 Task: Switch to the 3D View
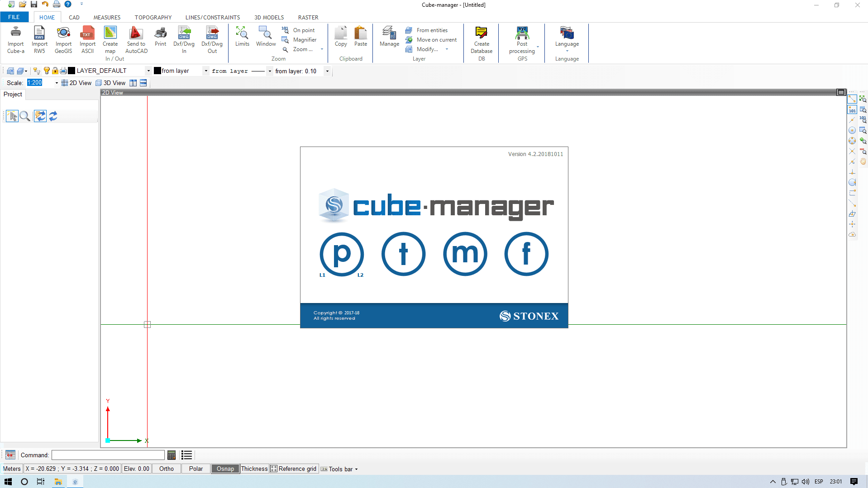110,83
